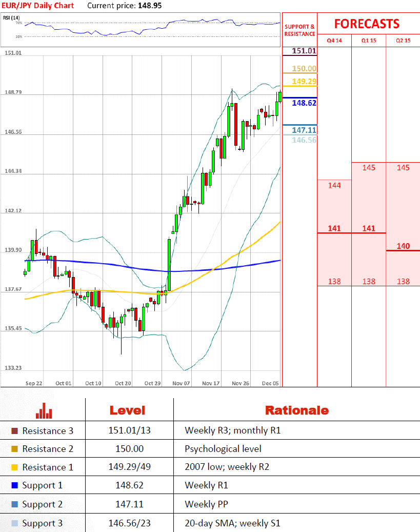This screenshot has height=532, width=420.
Task: Click the Resistance 3 dark red color swatch
Action: (x=14, y=431)
